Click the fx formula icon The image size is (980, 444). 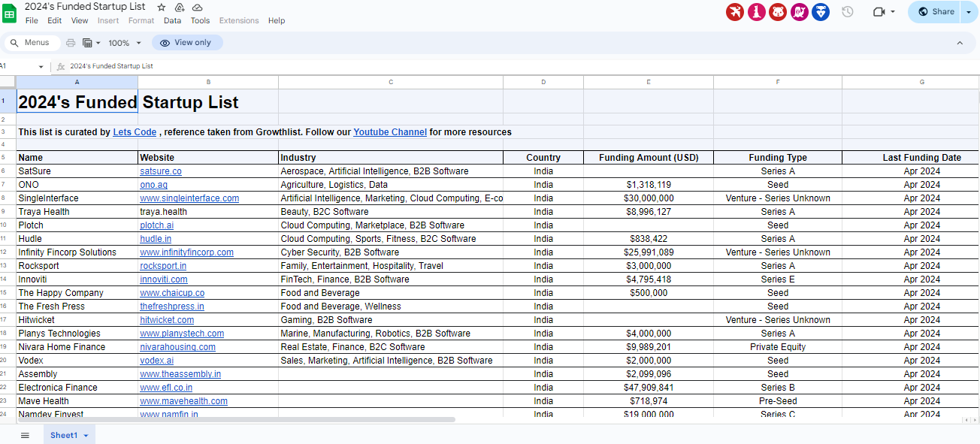[61, 67]
